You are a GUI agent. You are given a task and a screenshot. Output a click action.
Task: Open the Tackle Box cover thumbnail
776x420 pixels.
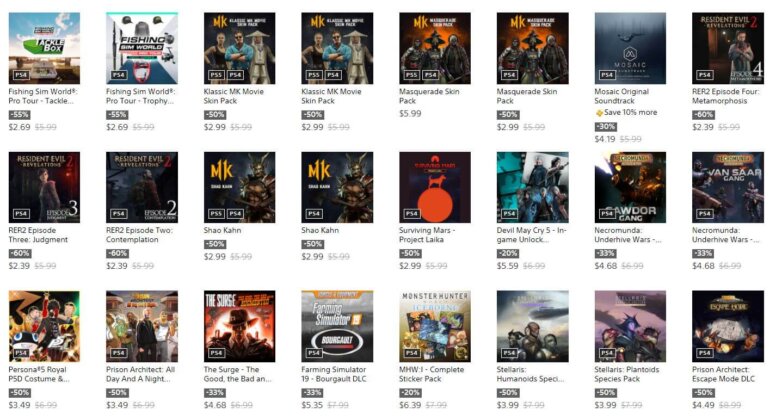point(44,48)
